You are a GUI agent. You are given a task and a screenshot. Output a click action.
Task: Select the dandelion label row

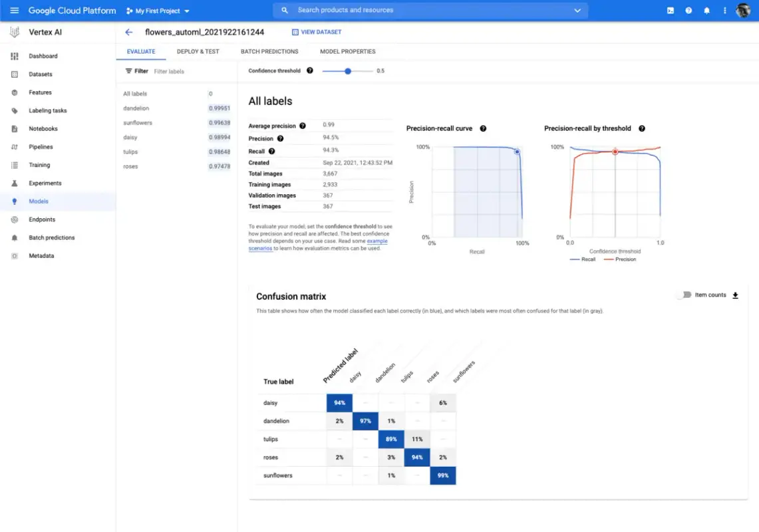tap(176, 108)
